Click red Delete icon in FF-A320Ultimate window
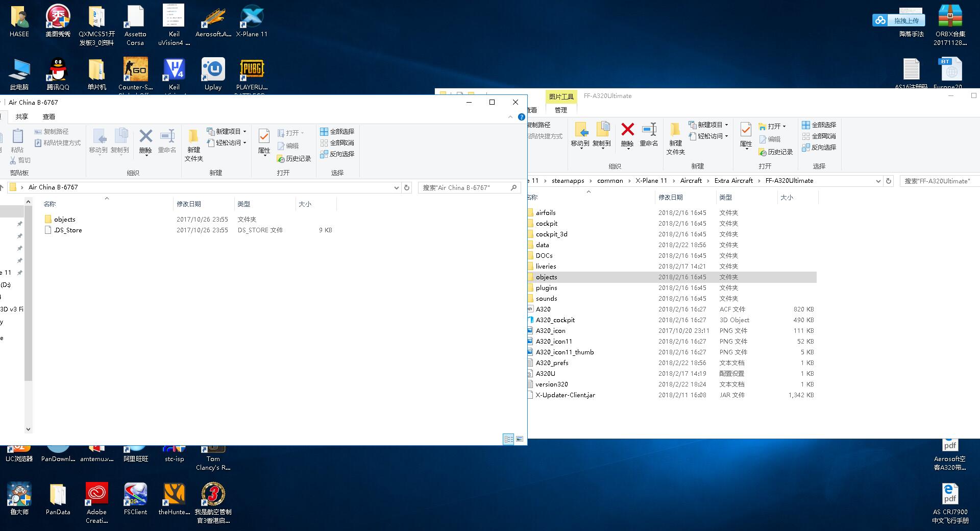The image size is (980, 531). pos(627,130)
